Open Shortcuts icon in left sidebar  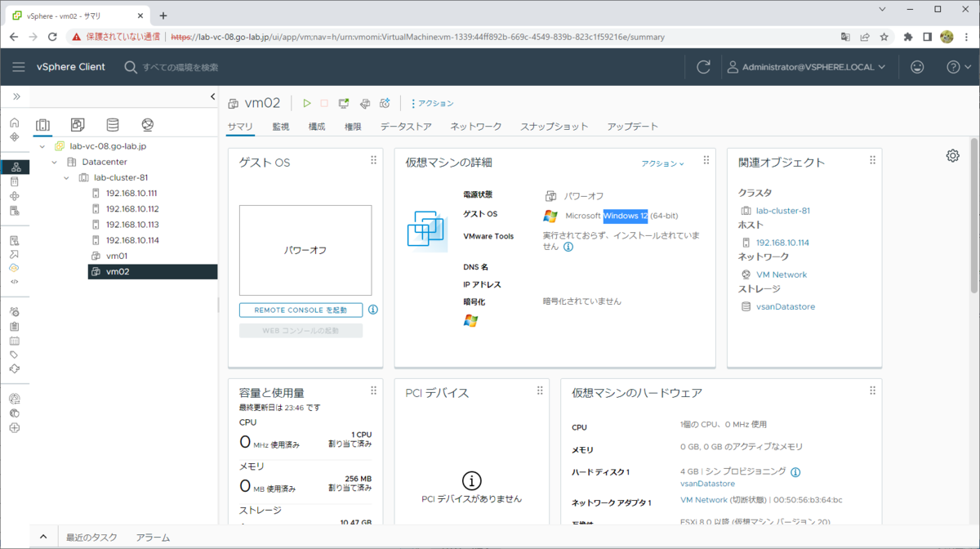[15, 137]
